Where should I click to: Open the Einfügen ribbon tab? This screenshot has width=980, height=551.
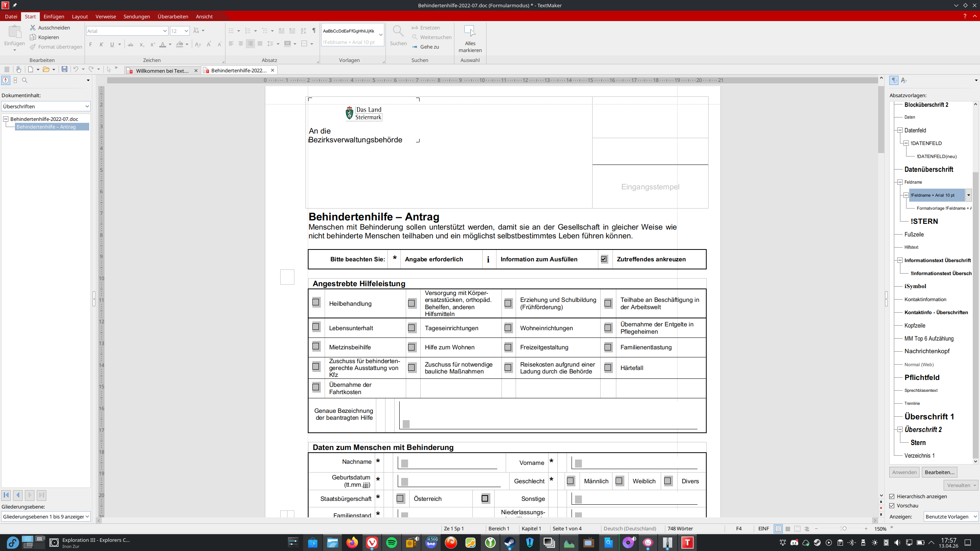coord(54,16)
